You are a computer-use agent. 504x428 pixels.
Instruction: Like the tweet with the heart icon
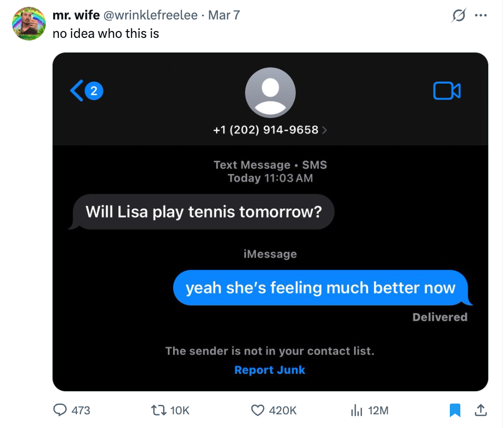(x=257, y=411)
